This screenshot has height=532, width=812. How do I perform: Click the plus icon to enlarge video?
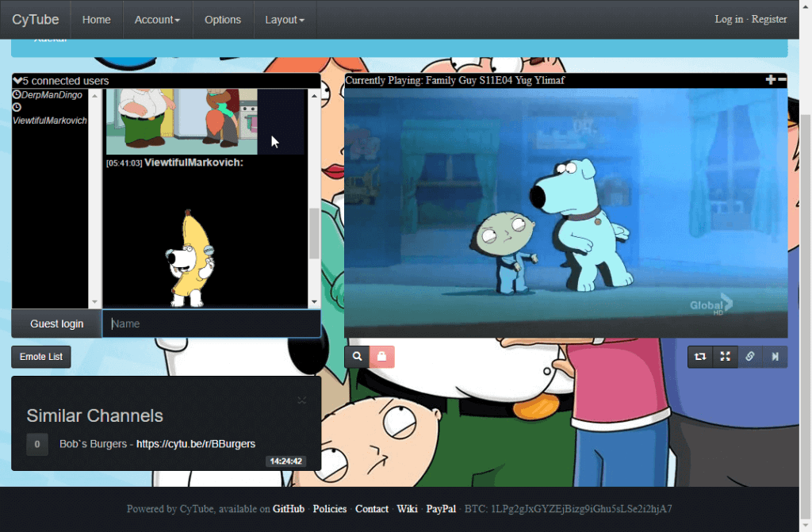tap(771, 79)
